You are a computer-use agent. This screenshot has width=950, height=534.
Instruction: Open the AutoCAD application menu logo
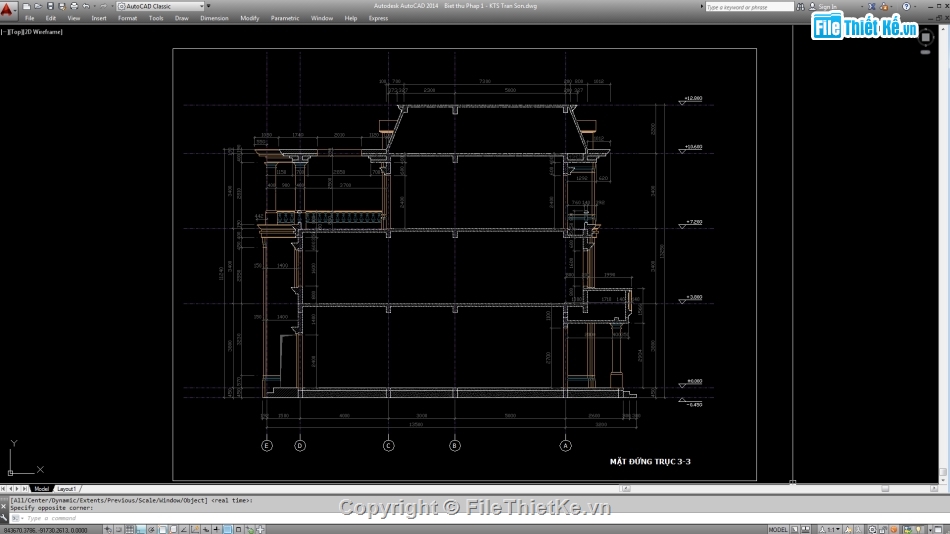click(7, 9)
